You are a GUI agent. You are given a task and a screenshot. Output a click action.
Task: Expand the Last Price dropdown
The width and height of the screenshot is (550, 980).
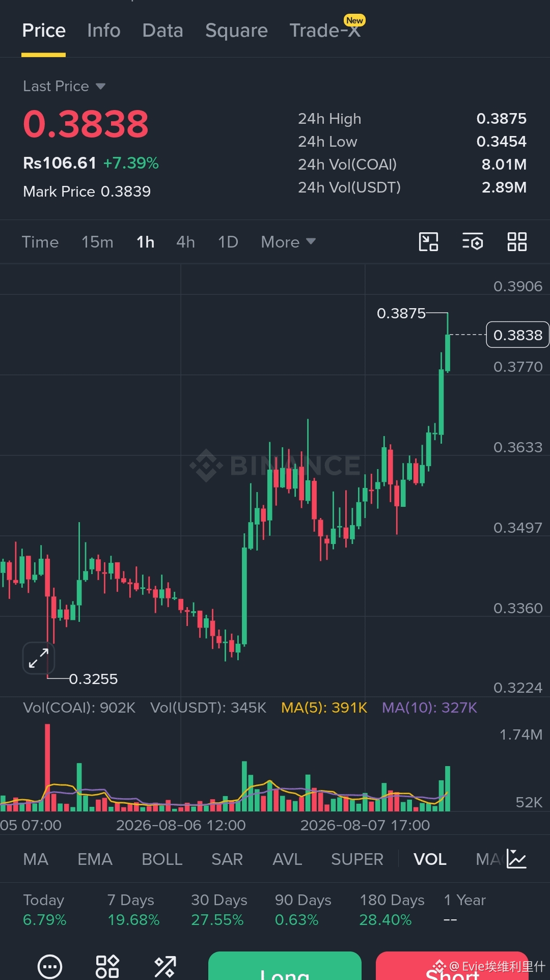click(x=64, y=86)
